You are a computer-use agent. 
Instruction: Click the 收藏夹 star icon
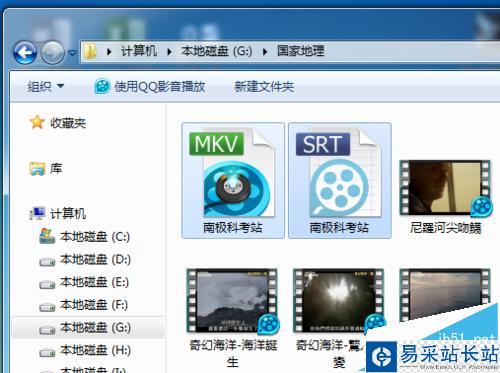(x=37, y=122)
